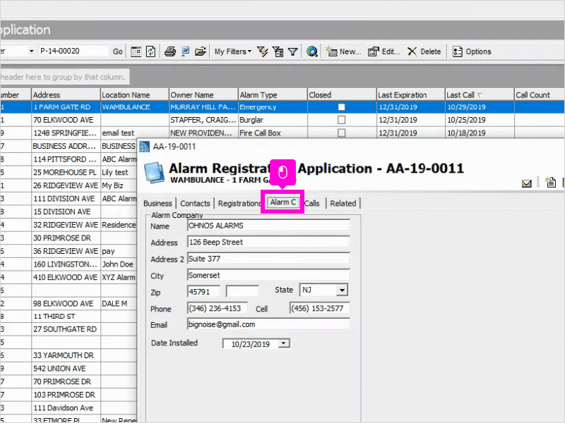Open the calendar grid icon

(136, 52)
